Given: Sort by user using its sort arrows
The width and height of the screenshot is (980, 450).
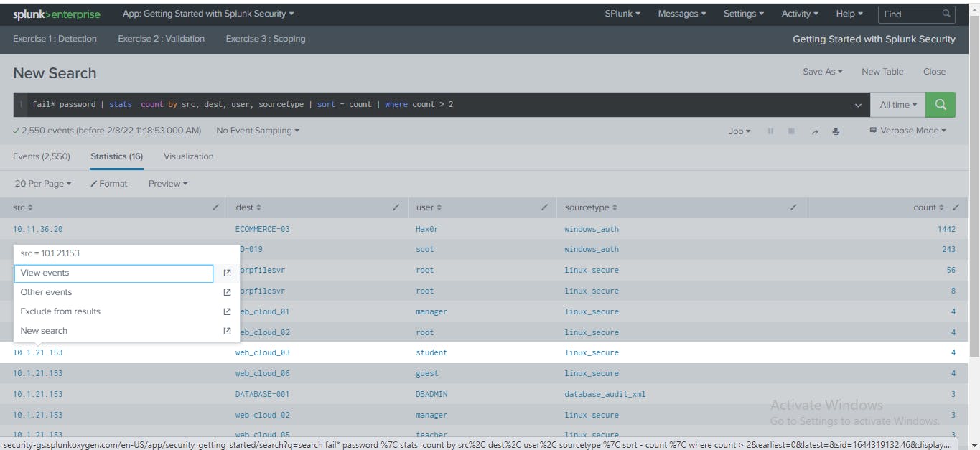Looking at the screenshot, I should tap(439, 207).
